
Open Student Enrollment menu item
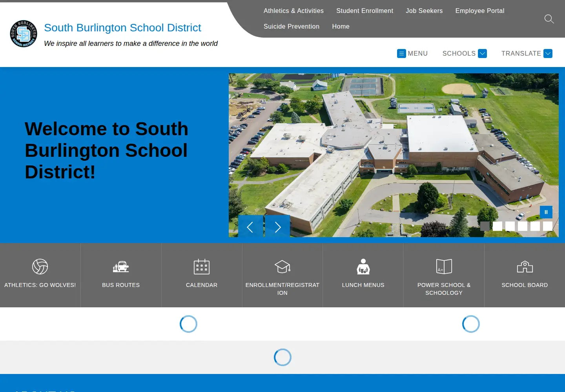click(x=365, y=11)
